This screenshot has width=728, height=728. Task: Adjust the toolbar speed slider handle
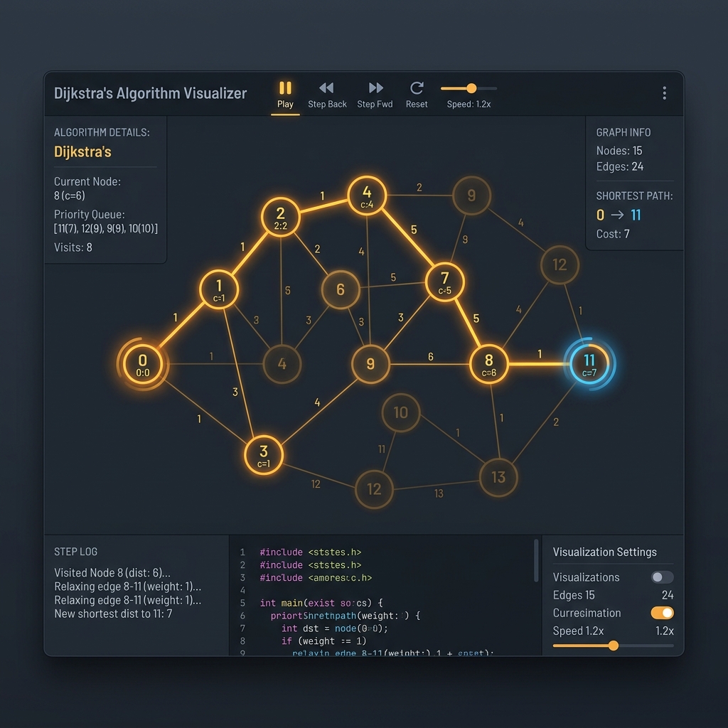click(x=471, y=88)
